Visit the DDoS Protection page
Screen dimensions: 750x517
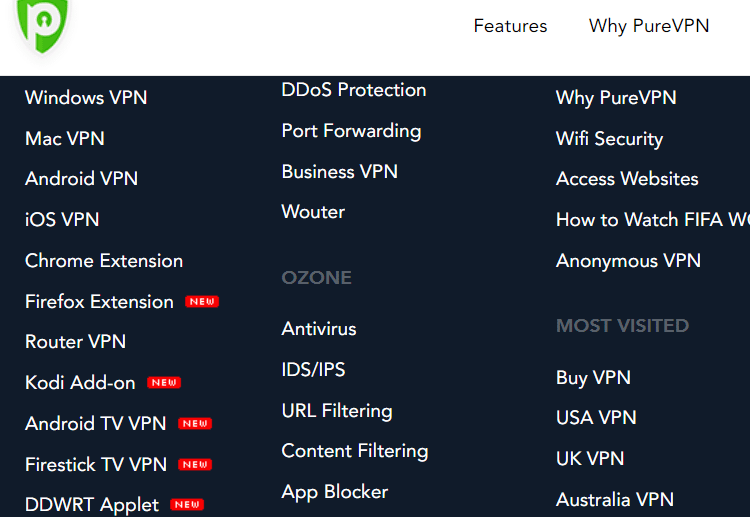353,90
